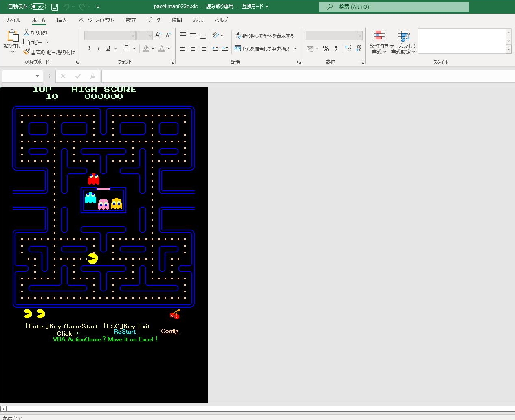
Task: Switch to the 表示 tab
Action: (198, 20)
